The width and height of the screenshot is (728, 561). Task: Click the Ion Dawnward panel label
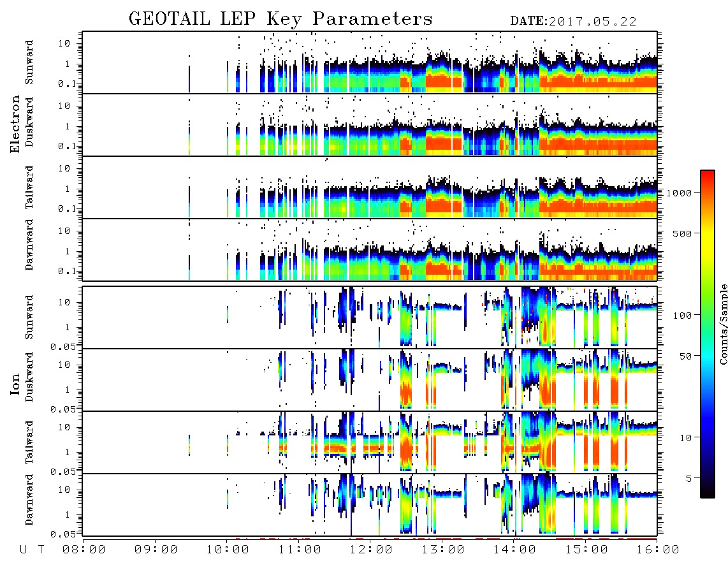coord(29,500)
